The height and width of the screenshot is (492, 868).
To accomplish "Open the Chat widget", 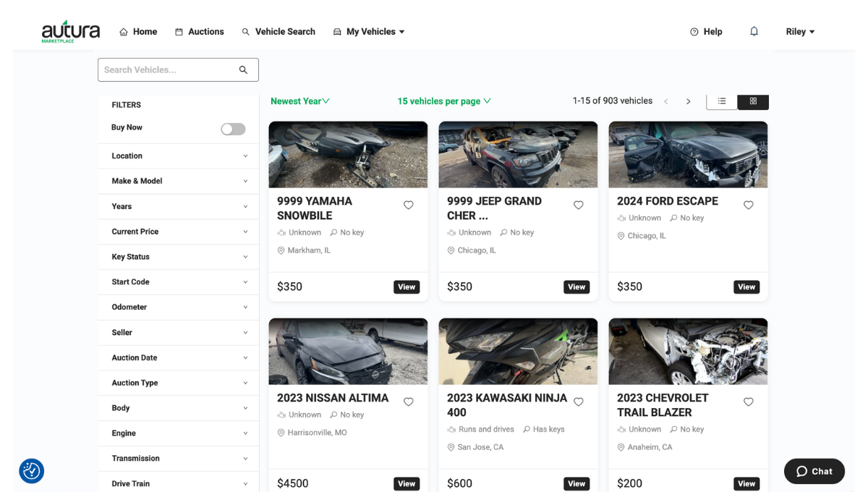I will pyautogui.click(x=814, y=471).
